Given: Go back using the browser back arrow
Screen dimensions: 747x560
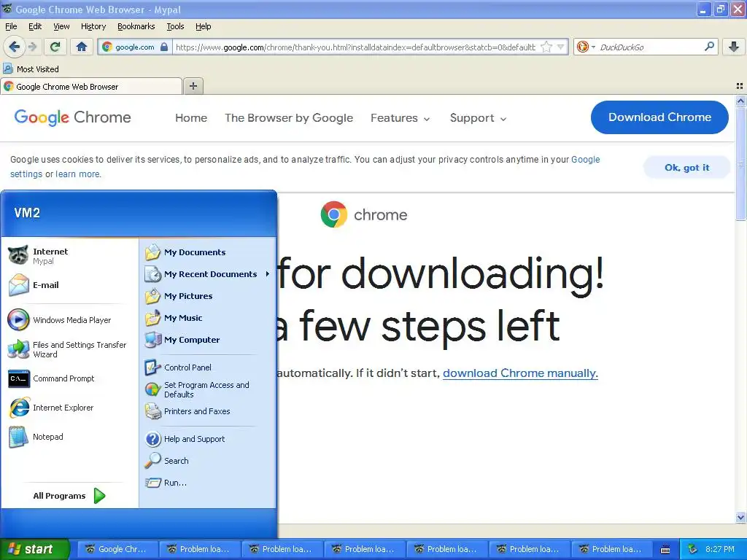Looking at the screenshot, I should (x=15, y=47).
